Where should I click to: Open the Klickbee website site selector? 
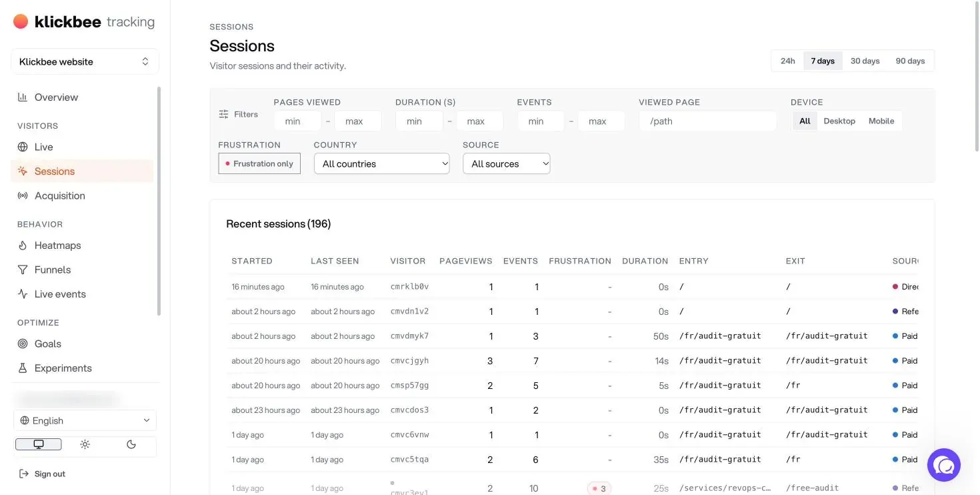coord(85,61)
